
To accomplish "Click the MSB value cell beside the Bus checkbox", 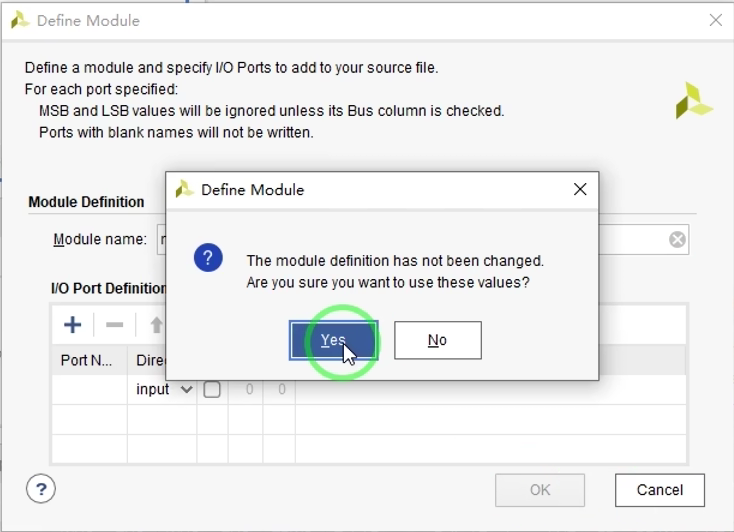I will coord(246,389).
